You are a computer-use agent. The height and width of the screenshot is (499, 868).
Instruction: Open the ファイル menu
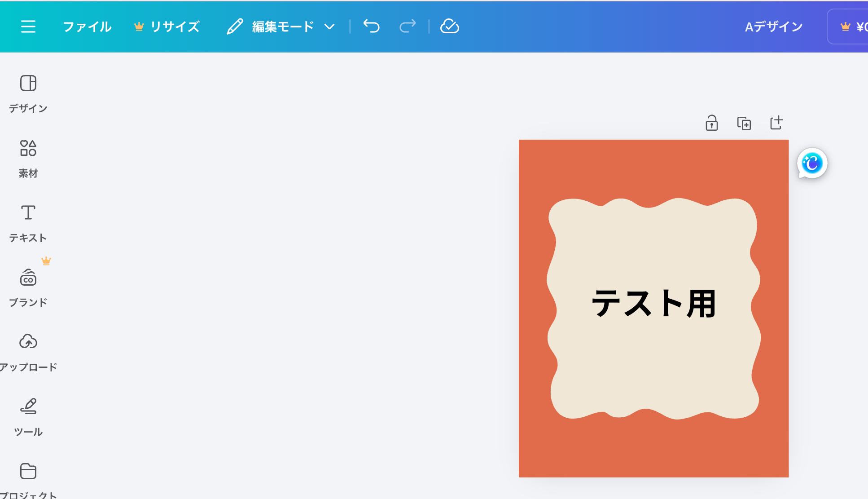pyautogui.click(x=87, y=26)
